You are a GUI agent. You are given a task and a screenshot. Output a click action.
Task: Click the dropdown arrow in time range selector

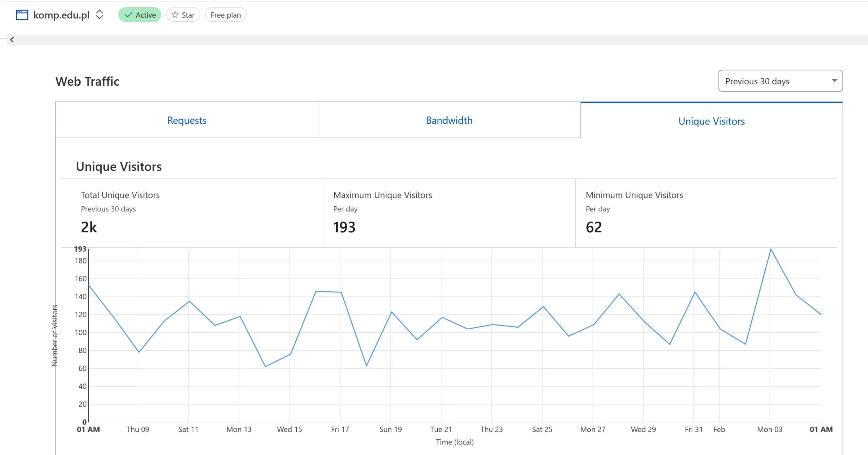click(x=834, y=81)
